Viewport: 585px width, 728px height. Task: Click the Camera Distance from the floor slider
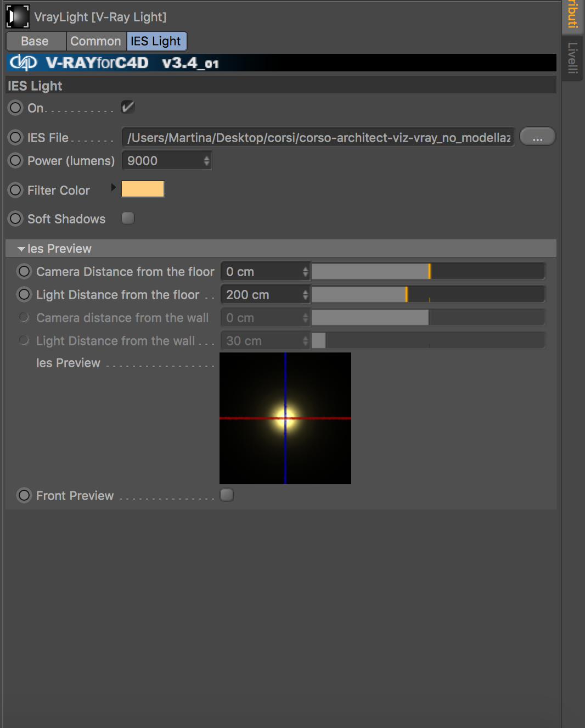pos(428,271)
